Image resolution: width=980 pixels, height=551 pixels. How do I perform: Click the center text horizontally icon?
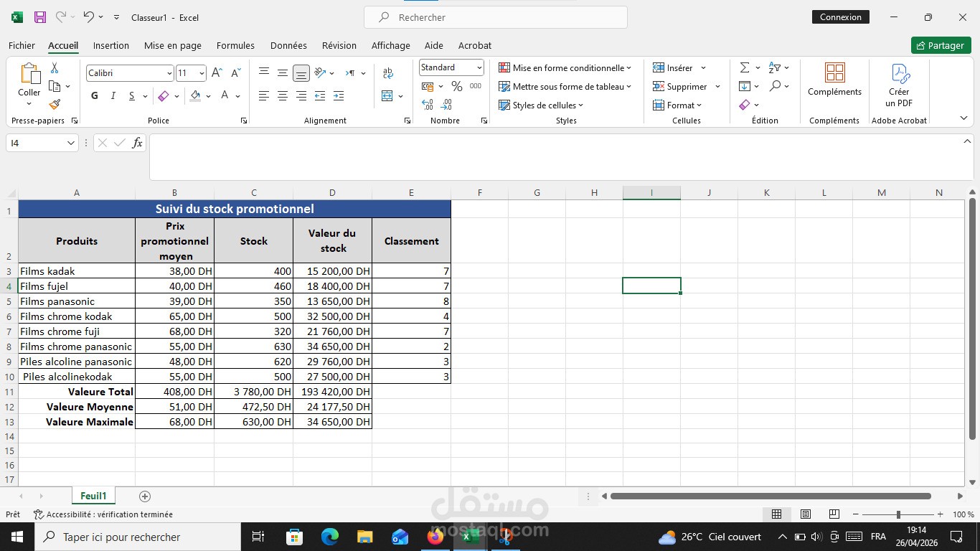[x=283, y=95]
